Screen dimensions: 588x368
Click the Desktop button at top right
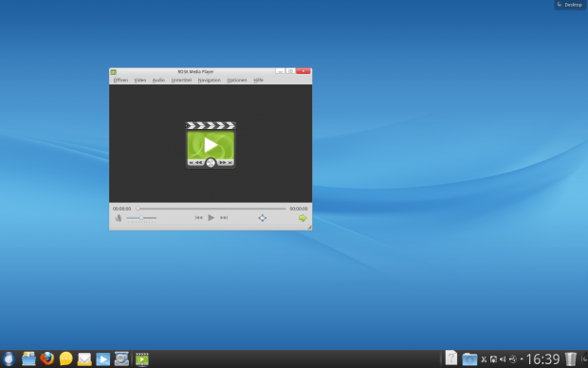pyautogui.click(x=570, y=5)
